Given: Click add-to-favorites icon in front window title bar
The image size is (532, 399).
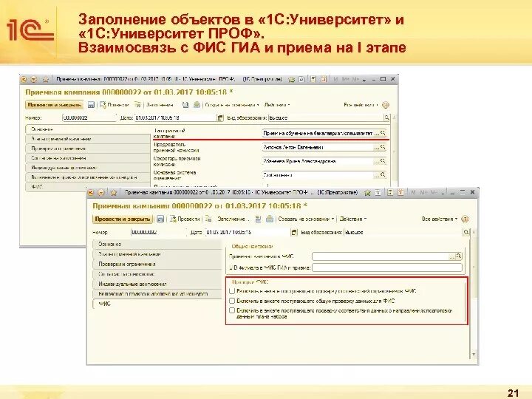Looking at the screenshot, I should (367, 193).
